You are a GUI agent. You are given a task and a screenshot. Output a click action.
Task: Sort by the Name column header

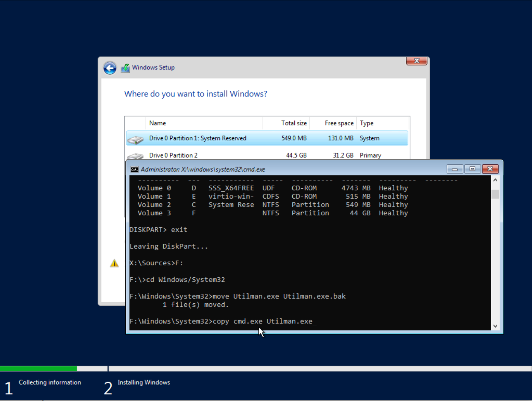pos(204,123)
